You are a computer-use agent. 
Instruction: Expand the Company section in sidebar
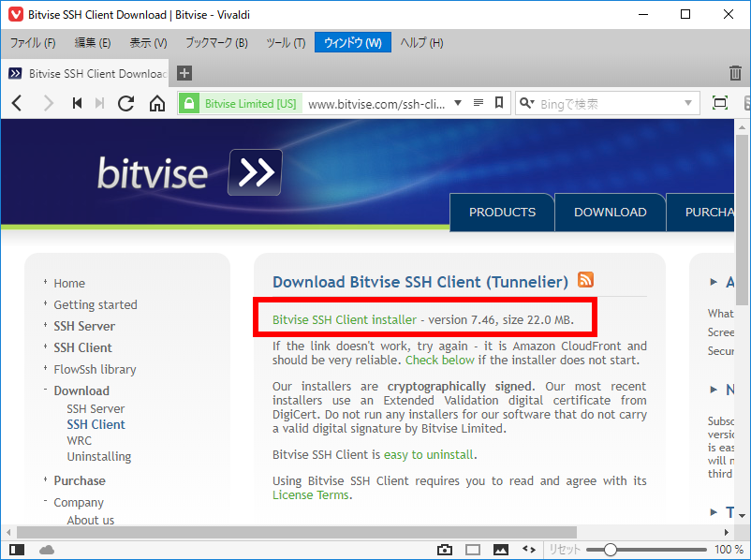point(46,501)
